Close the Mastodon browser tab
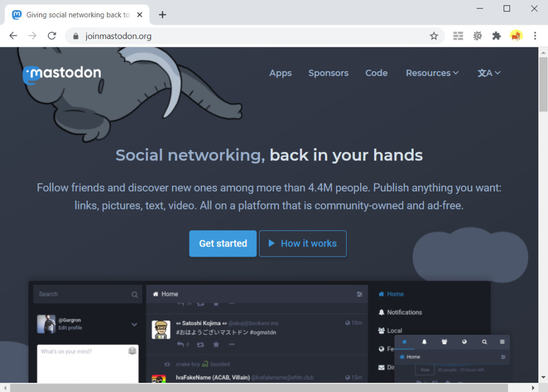 140,14
